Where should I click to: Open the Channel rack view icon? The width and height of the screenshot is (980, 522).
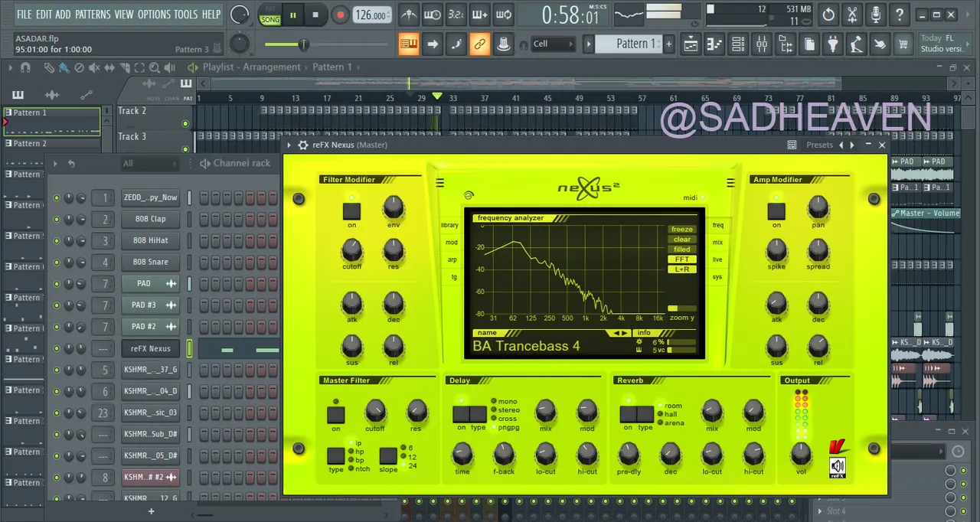[738, 44]
